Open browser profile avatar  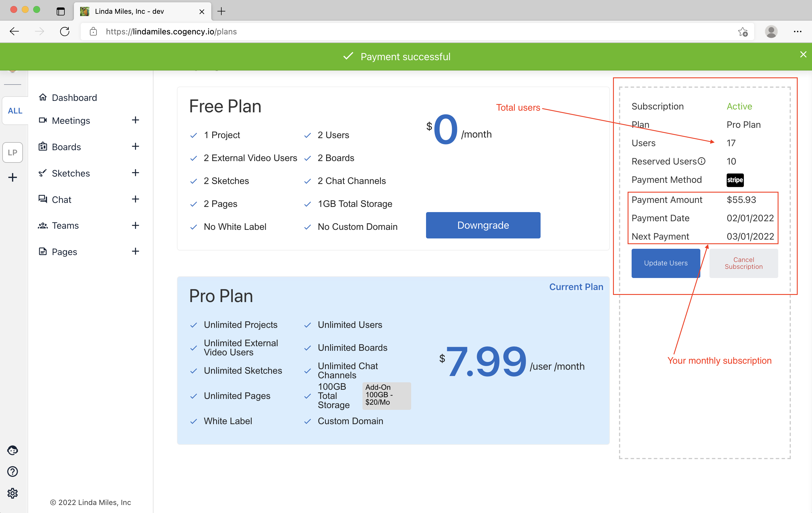coord(771,32)
